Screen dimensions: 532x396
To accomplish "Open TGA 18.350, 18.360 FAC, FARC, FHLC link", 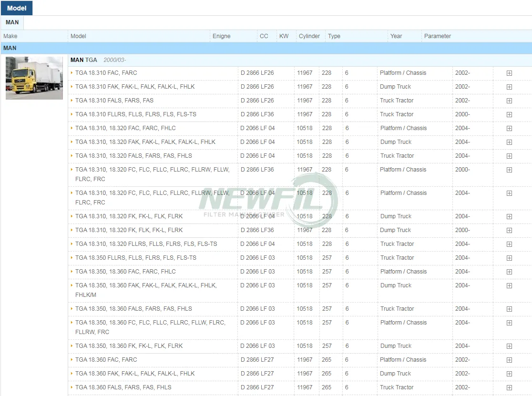I will pos(125,272).
